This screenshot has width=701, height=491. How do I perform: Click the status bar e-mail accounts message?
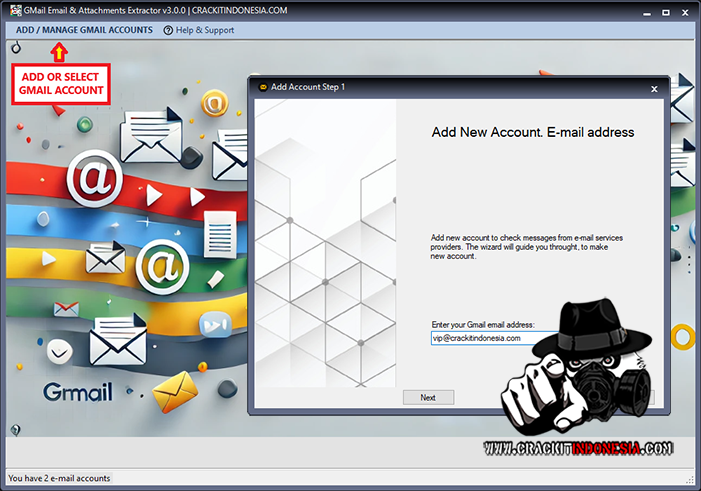tap(60, 478)
